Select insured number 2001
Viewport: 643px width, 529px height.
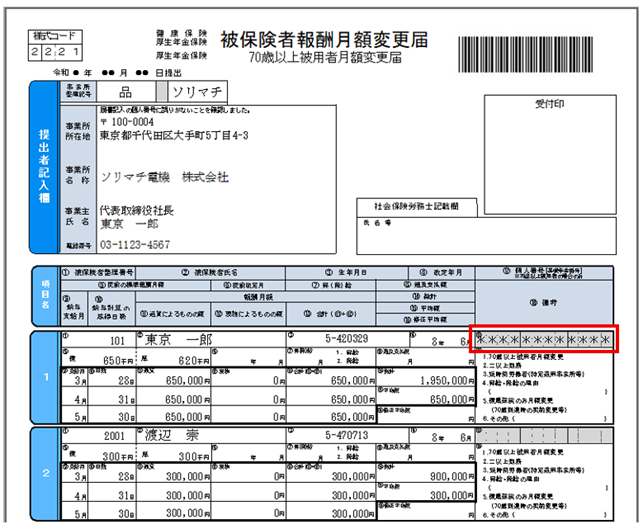tap(114, 436)
